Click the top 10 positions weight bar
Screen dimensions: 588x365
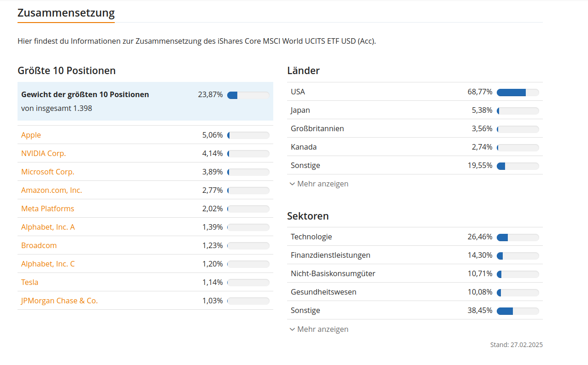click(x=248, y=95)
